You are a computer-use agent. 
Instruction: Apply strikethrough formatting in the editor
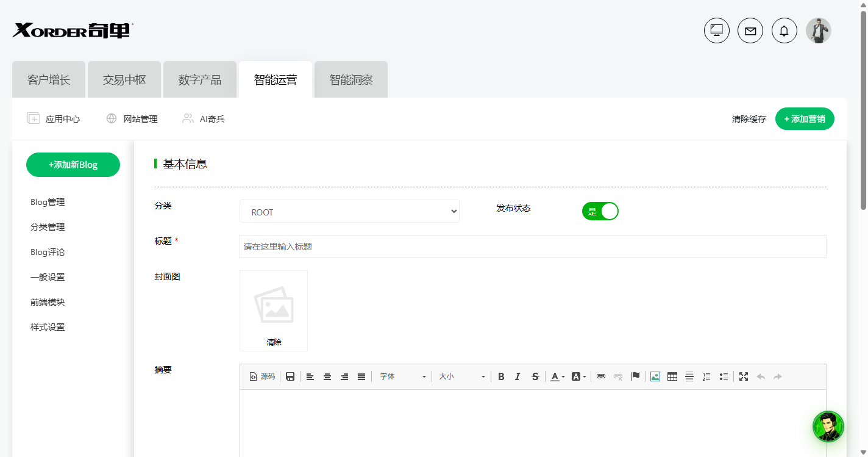click(535, 376)
